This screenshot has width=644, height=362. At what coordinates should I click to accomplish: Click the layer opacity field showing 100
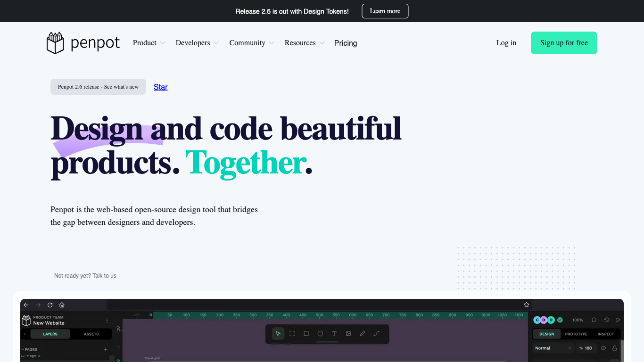tap(586, 348)
